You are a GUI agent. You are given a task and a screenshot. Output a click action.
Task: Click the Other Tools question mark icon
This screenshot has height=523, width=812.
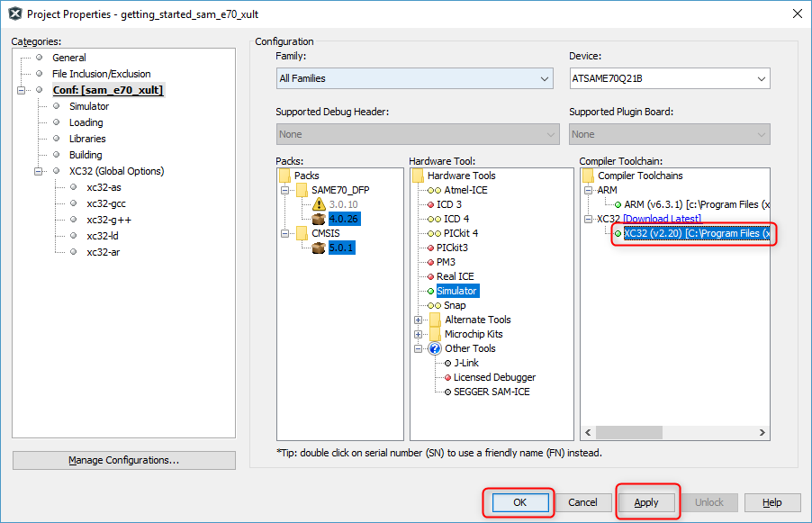coord(435,348)
